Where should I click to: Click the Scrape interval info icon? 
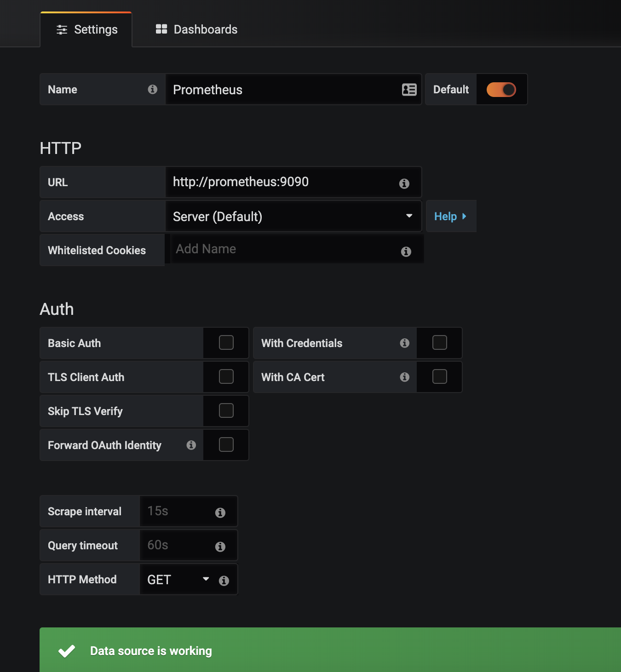[x=220, y=513]
